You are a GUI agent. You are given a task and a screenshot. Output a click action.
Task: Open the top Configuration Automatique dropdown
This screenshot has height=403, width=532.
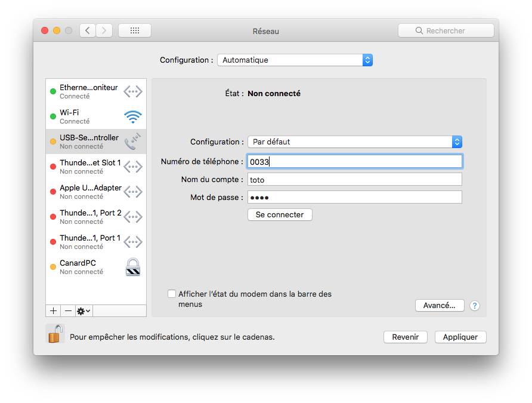point(295,60)
